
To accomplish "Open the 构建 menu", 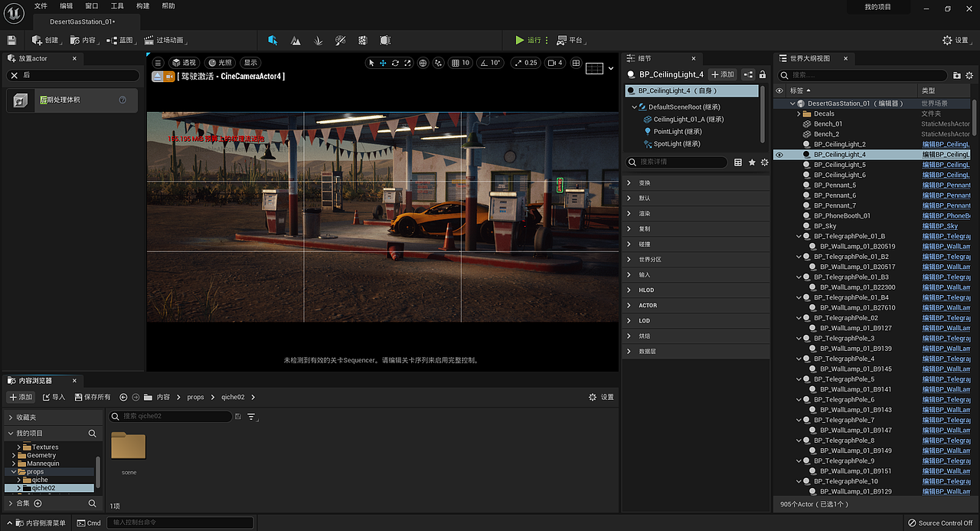I will tap(143, 6).
